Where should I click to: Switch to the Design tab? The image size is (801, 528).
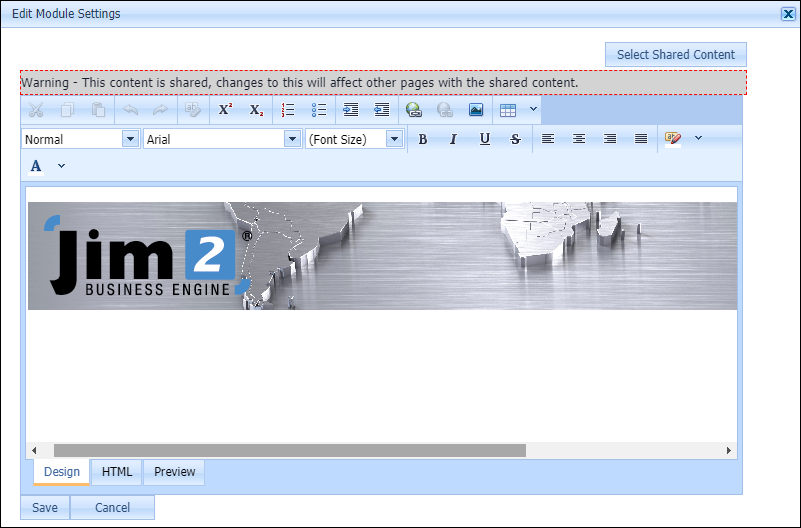coord(62,472)
